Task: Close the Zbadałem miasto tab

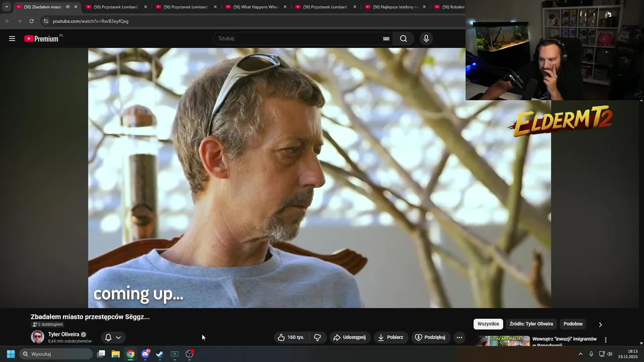Action: (76, 7)
